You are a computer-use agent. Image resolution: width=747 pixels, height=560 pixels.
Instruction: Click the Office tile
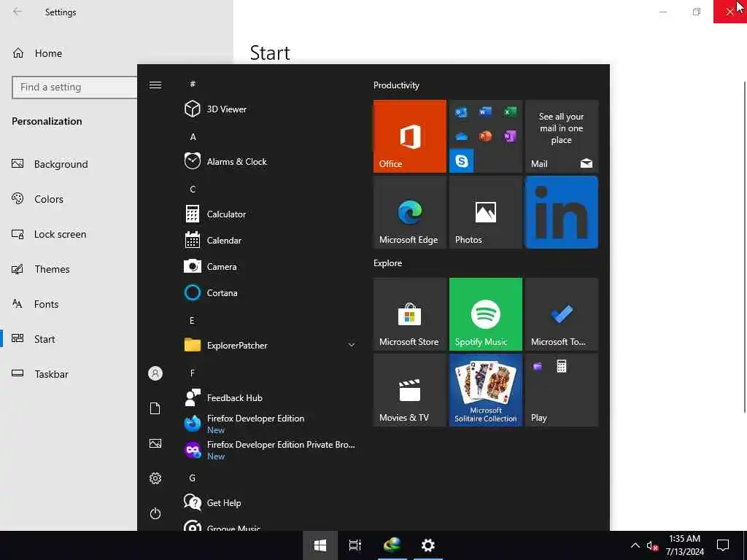pyautogui.click(x=410, y=136)
